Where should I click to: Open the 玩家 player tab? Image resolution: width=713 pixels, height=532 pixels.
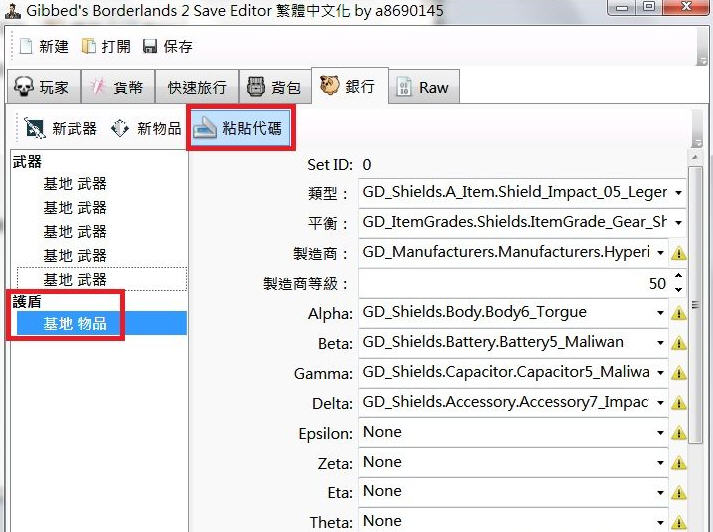point(44,86)
